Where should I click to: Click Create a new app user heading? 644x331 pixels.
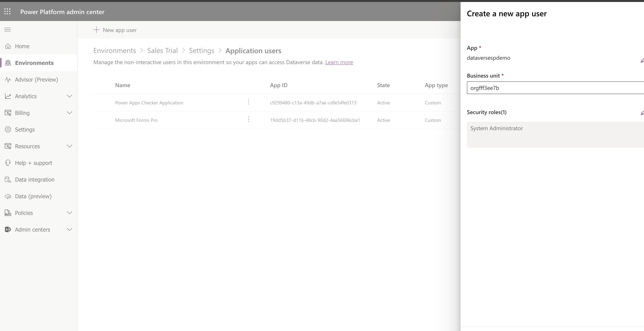coord(506,13)
